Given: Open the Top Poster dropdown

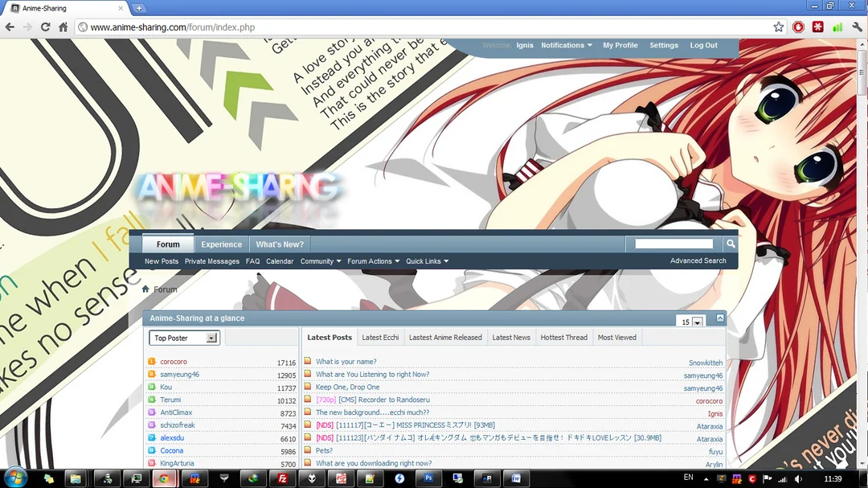Looking at the screenshot, I should [x=183, y=338].
